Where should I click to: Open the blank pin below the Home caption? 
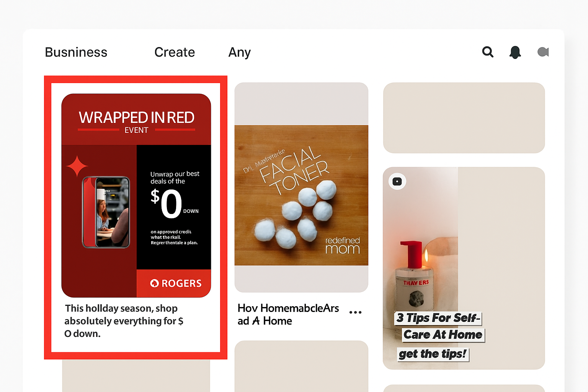coord(301,366)
